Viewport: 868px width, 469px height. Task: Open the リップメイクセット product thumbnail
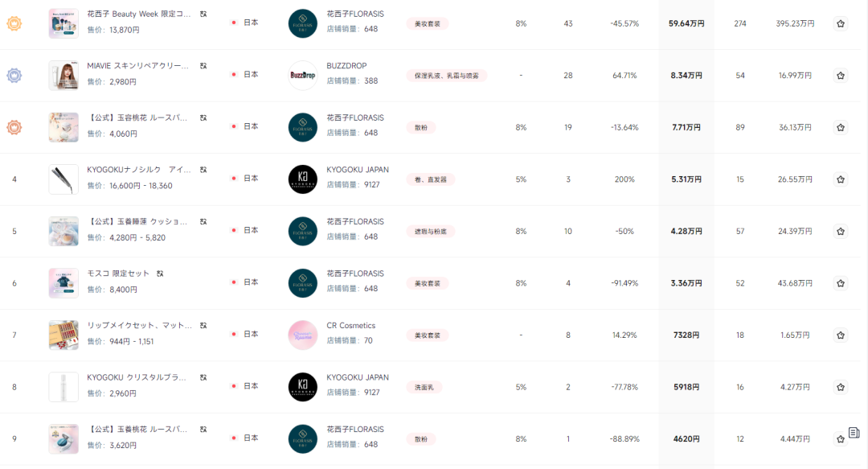63,335
